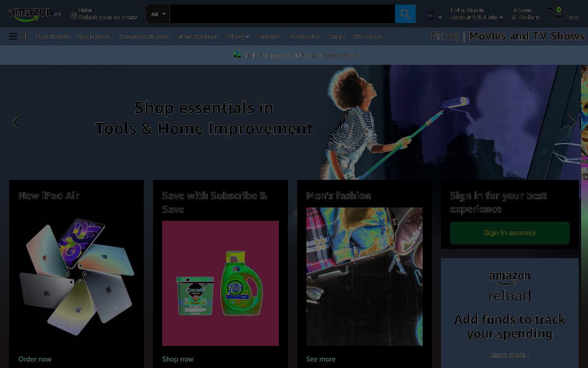
Task: Open Customer Service in nav bar
Action: tap(145, 36)
